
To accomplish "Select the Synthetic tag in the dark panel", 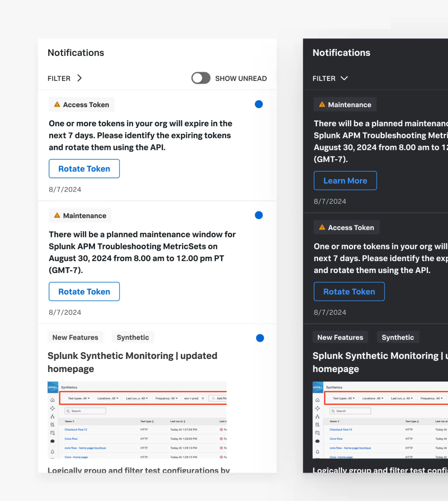I will (398, 337).
